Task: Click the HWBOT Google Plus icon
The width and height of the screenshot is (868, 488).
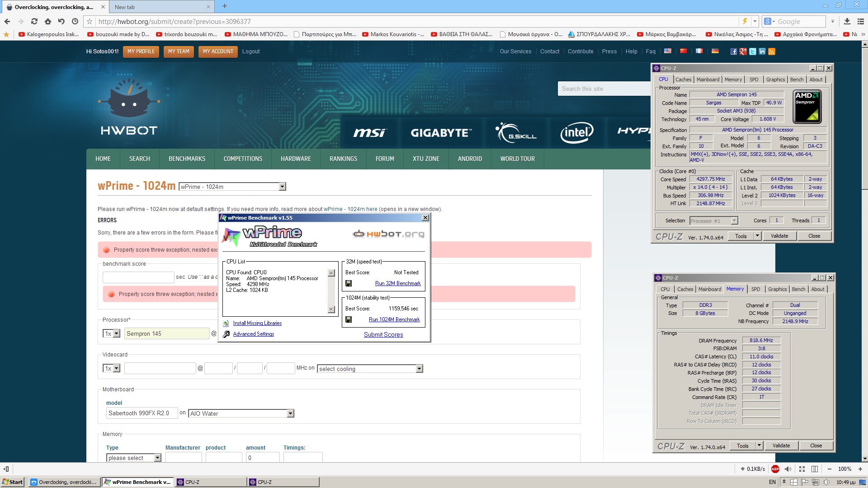Action: (x=743, y=52)
